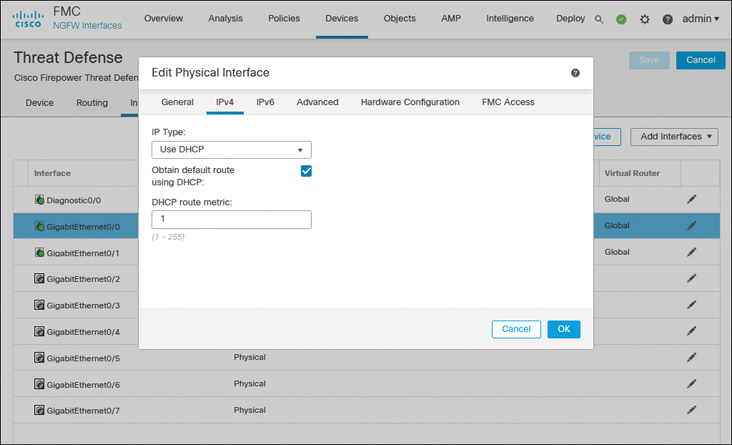Toggle Obtain default route using DHCP checkbox
The width and height of the screenshot is (732, 445).
pyautogui.click(x=306, y=171)
